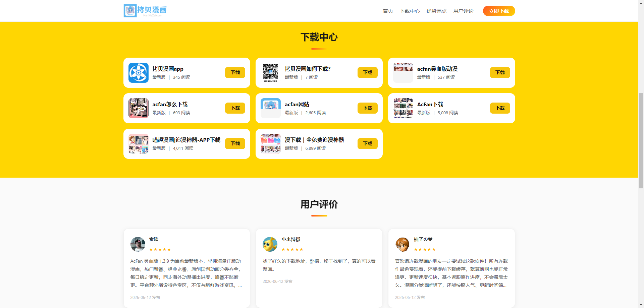Click the scrollbar down arrow
644x308 pixels.
pos(641,305)
